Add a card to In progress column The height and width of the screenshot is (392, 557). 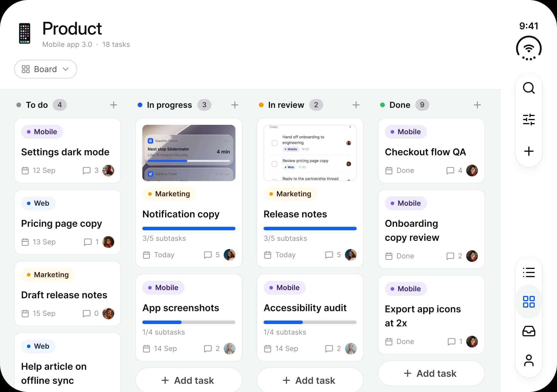click(x=235, y=105)
